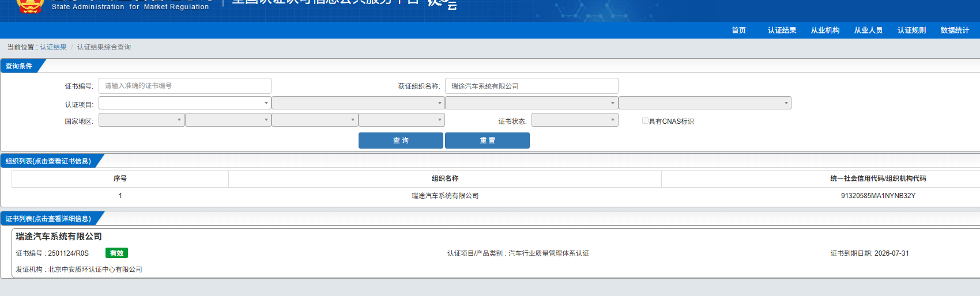
Task: Click expiry date 2026-07-31
Action: tap(891, 253)
